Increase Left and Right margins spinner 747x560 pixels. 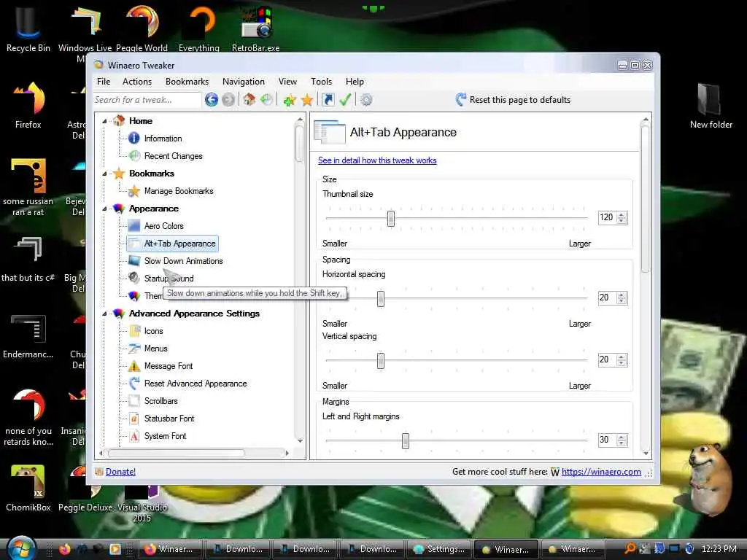tap(622, 437)
